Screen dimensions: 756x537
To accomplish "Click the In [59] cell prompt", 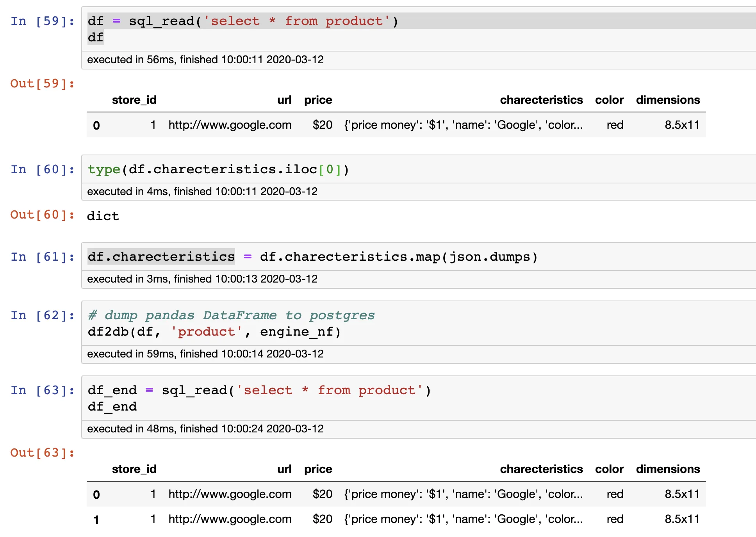I will [43, 21].
